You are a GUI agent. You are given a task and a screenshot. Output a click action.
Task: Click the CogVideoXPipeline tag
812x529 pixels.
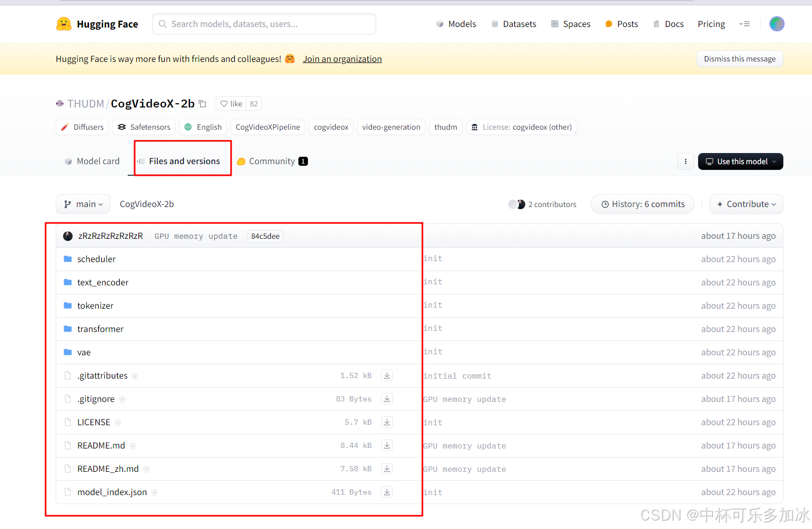pyautogui.click(x=268, y=127)
